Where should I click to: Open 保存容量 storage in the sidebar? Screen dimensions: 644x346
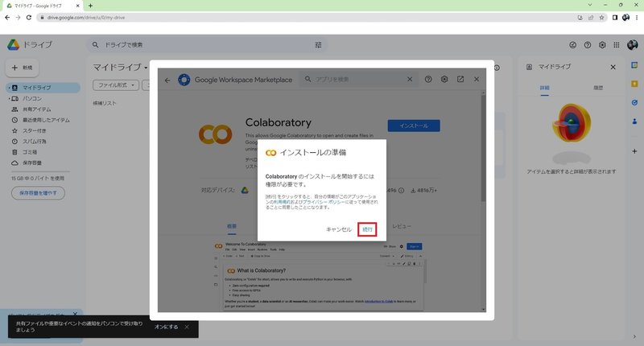click(x=32, y=163)
